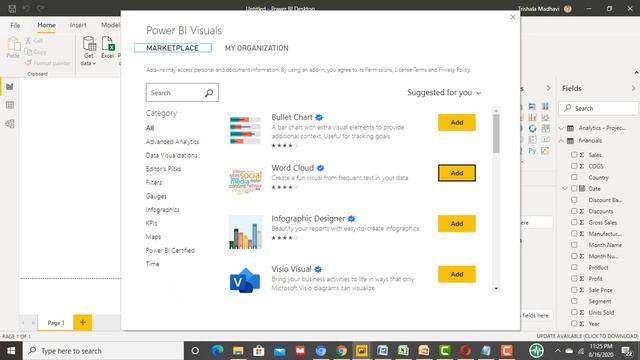Check the Units Sold field checkbox
The height and width of the screenshot is (360, 640).
[x=574, y=312]
